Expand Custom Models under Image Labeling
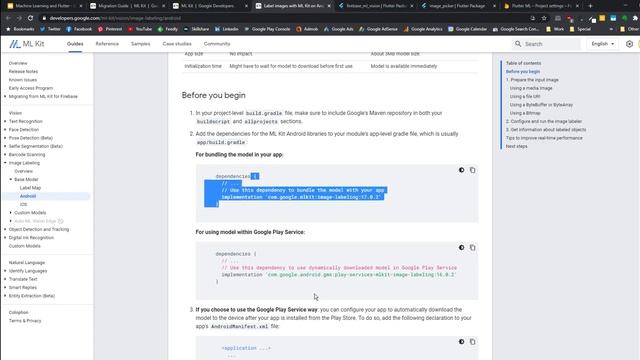The height and width of the screenshot is (360, 640). 11,213
